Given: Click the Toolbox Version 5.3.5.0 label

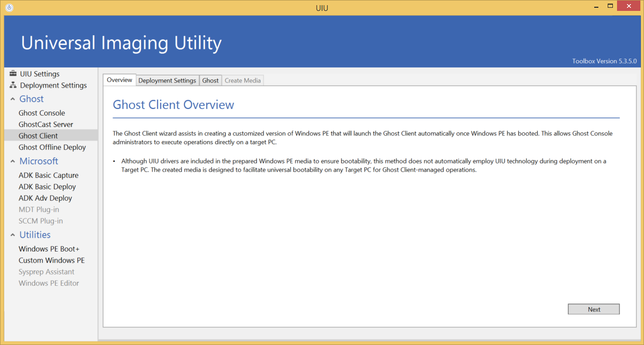Looking at the screenshot, I should [605, 61].
